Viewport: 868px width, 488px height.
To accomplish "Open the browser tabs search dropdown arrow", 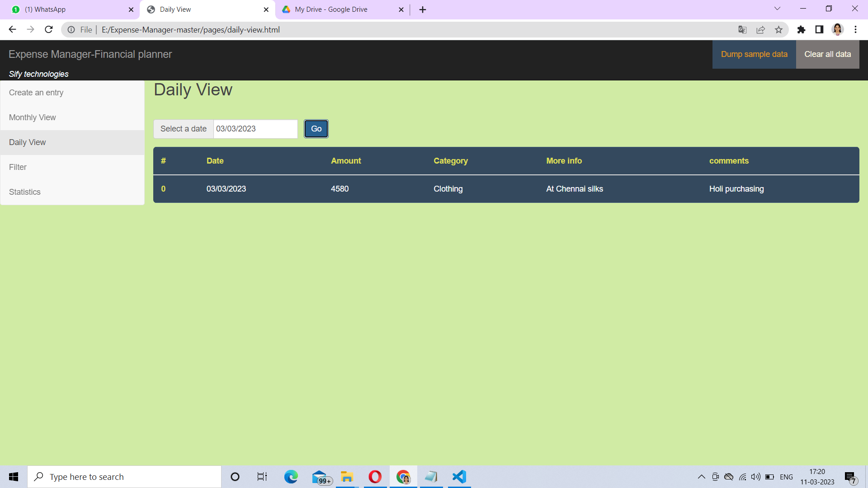I will (777, 9).
